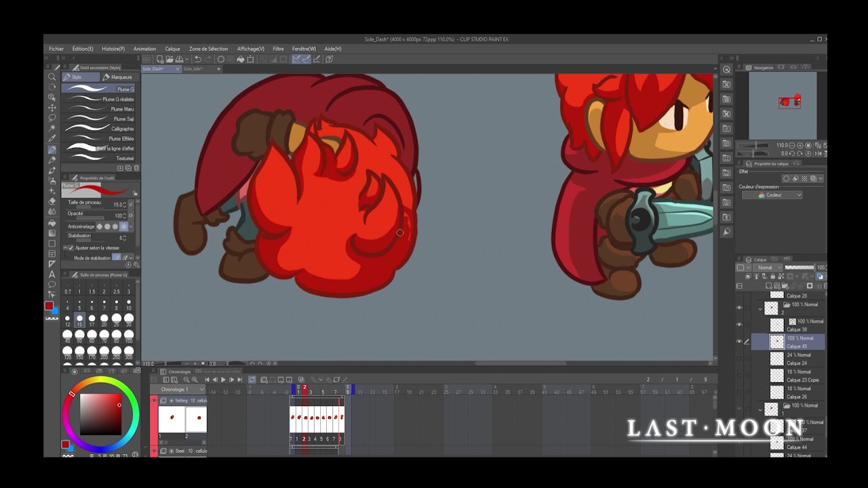The height and width of the screenshot is (488, 868).
Task: Select the Auto select wand tool
Action: [x=52, y=129]
